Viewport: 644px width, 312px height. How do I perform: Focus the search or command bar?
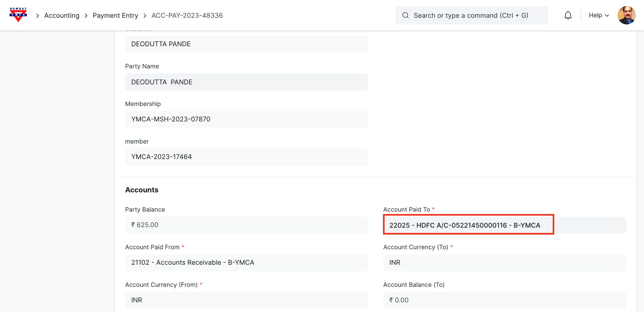[x=471, y=15]
